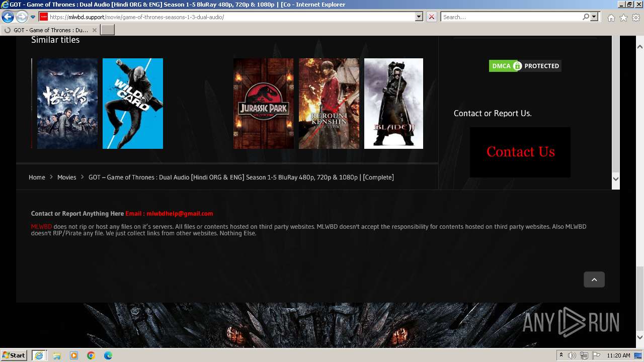Click the Contact Us banner

tap(520, 152)
